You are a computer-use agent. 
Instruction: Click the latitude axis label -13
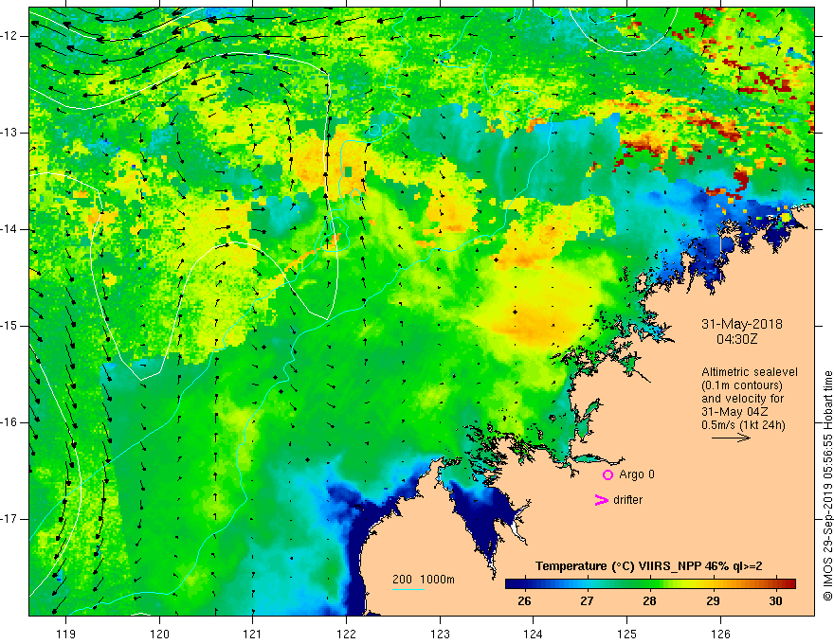(9, 133)
